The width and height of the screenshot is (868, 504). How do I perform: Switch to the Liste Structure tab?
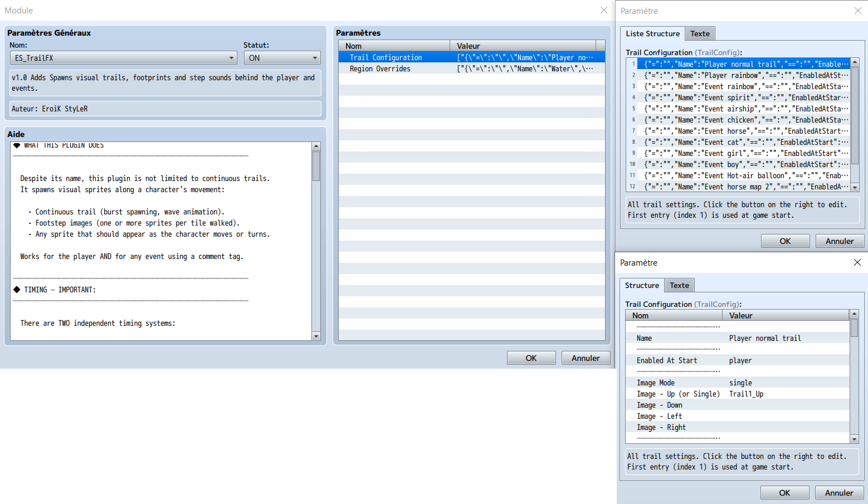(652, 33)
